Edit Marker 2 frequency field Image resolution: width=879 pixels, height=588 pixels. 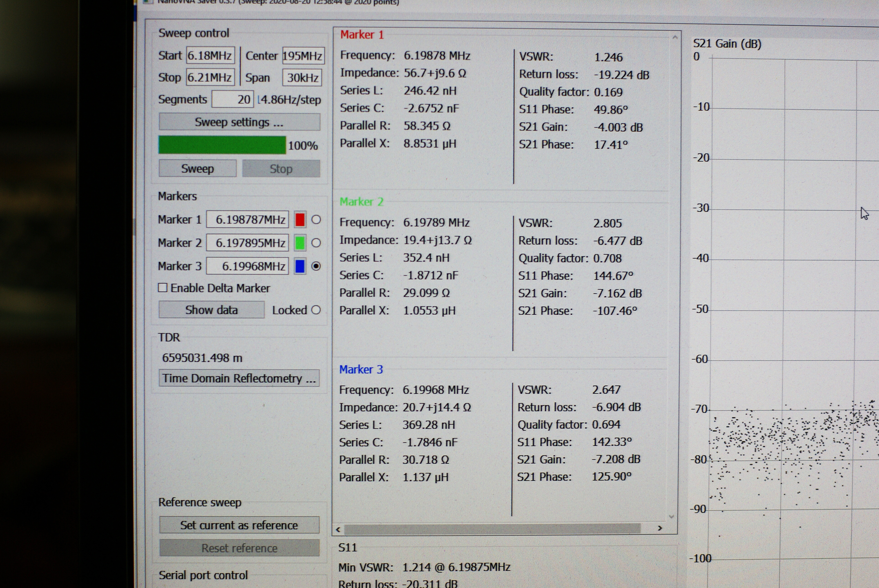pos(248,243)
